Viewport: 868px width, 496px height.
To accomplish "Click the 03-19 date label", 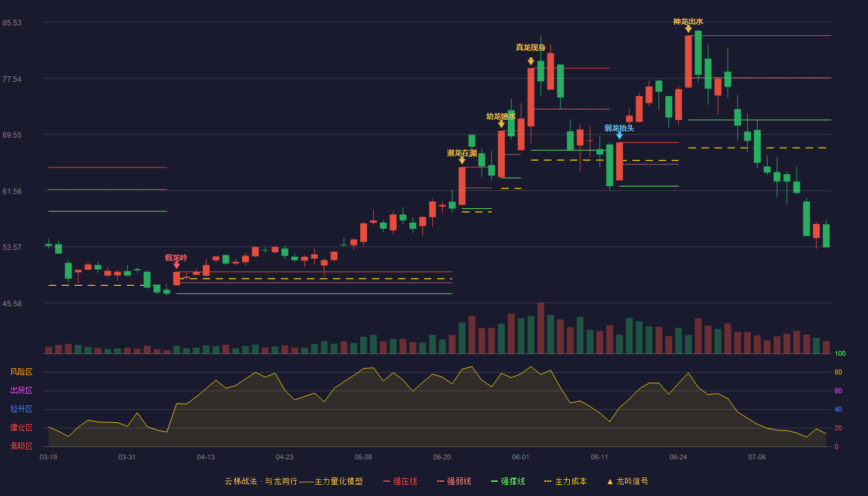I will tap(48, 457).
